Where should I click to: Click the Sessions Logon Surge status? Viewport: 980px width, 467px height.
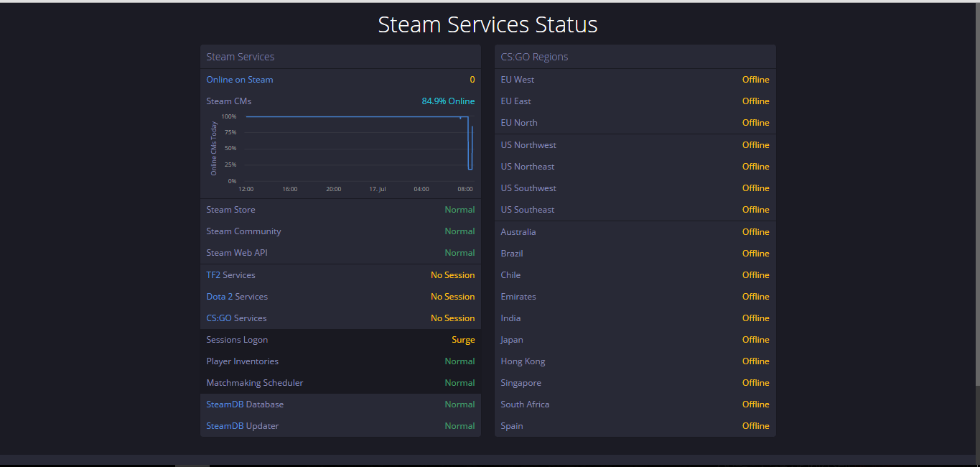(463, 340)
